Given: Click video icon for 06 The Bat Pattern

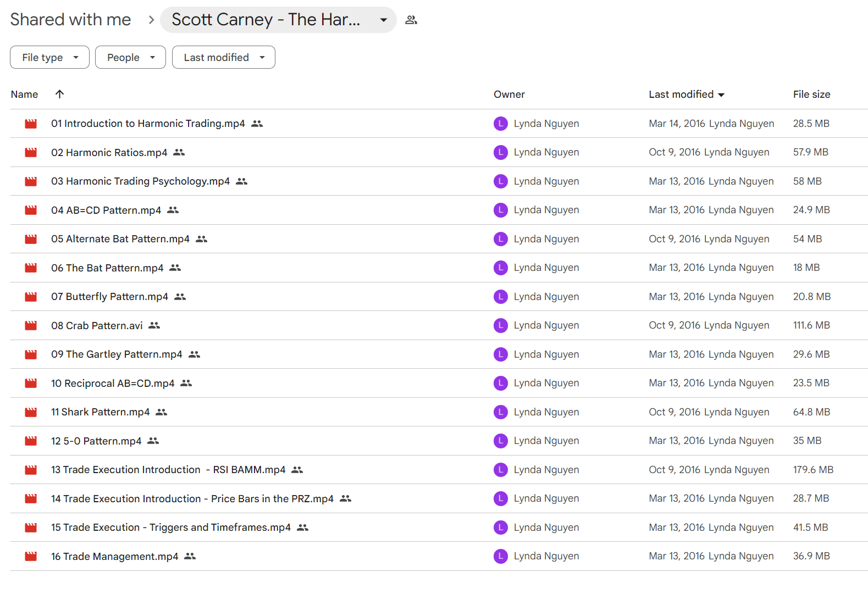Looking at the screenshot, I should coord(31,268).
